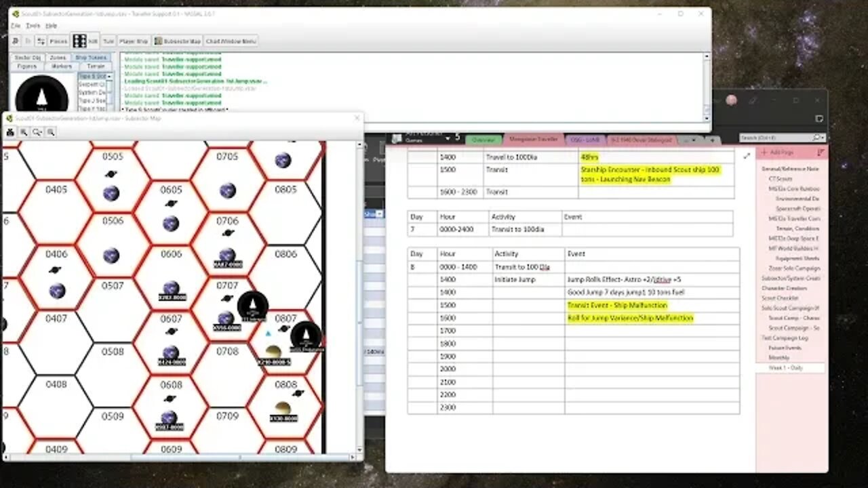The width and height of the screenshot is (868, 488).
Task: Click the undo arrow icon in VASSAL toolbar
Action: coord(15,41)
